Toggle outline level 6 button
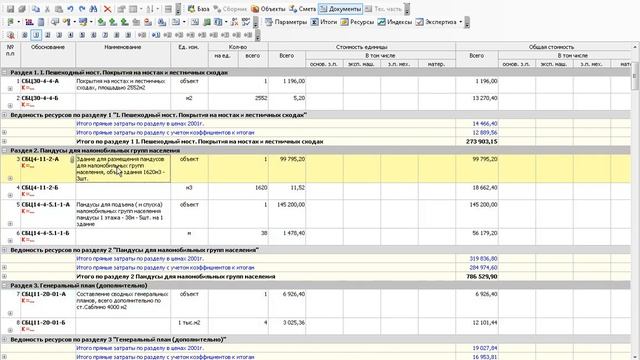Image resolution: width=640 pixels, height=360 pixels. pyautogui.click(x=93, y=35)
